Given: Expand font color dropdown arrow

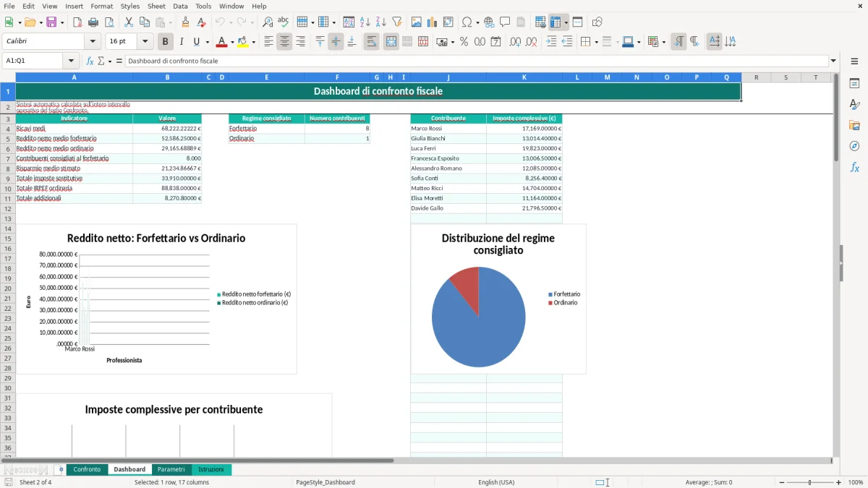Looking at the screenshot, I should coord(232,42).
